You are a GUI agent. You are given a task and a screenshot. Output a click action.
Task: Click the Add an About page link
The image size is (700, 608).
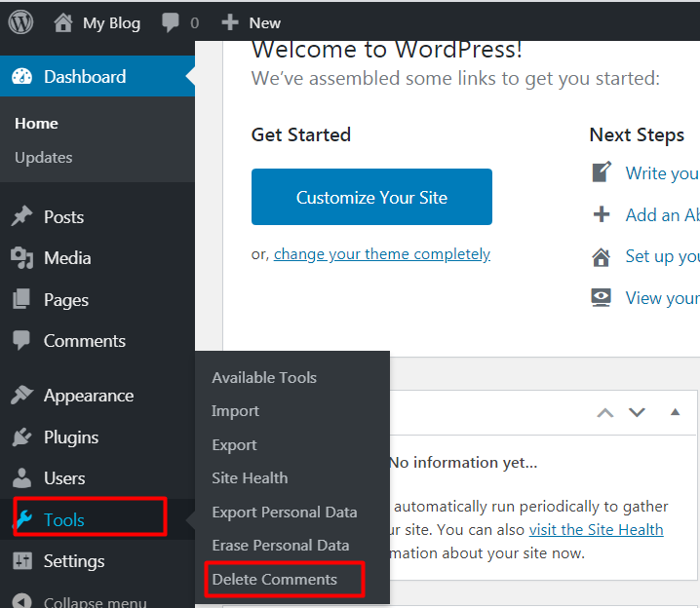pos(663,215)
